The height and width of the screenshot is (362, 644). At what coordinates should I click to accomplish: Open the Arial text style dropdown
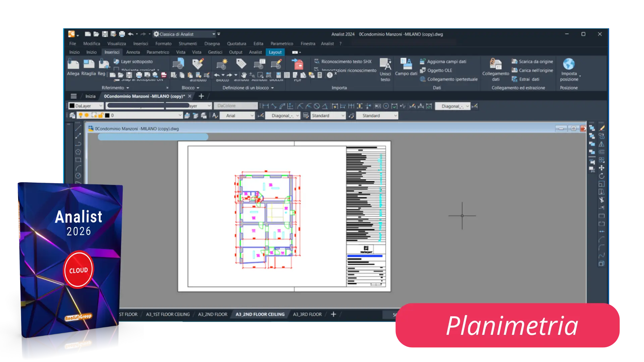click(252, 116)
